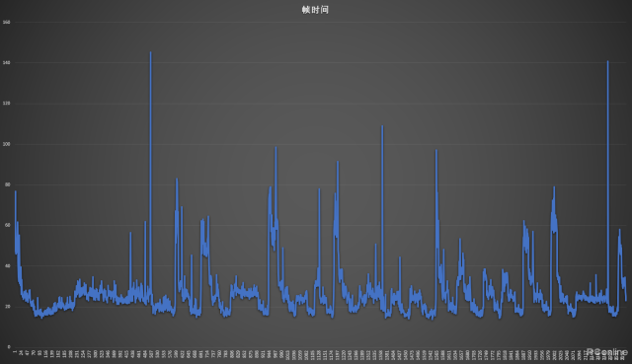This screenshot has width=632, height=364.
Task: Click the 80 label on the vertical axis
Action: pyautogui.click(x=7, y=184)
